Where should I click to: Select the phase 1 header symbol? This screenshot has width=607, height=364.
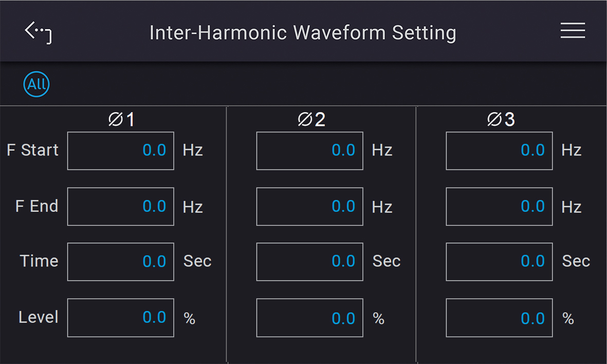tap(121, 119)
